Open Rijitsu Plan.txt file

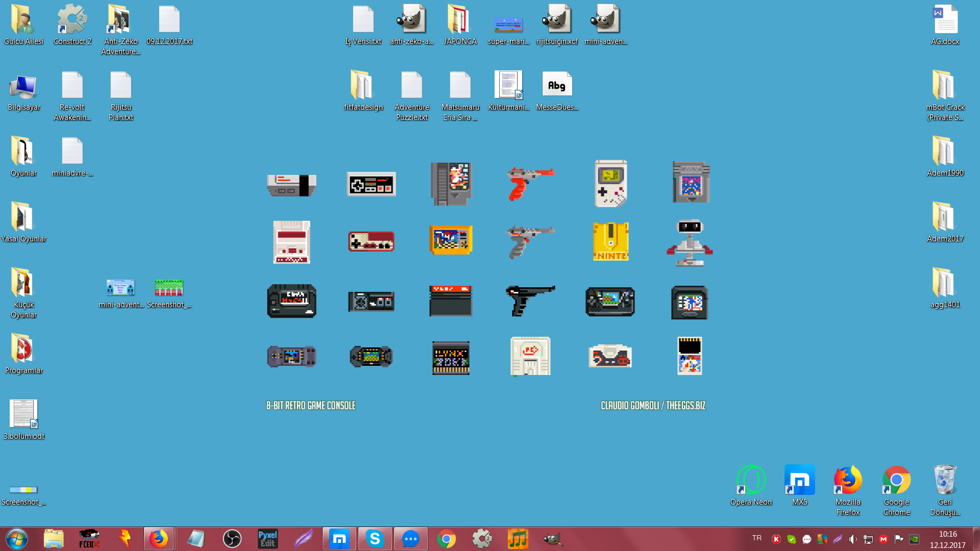(x=121, y=96)
